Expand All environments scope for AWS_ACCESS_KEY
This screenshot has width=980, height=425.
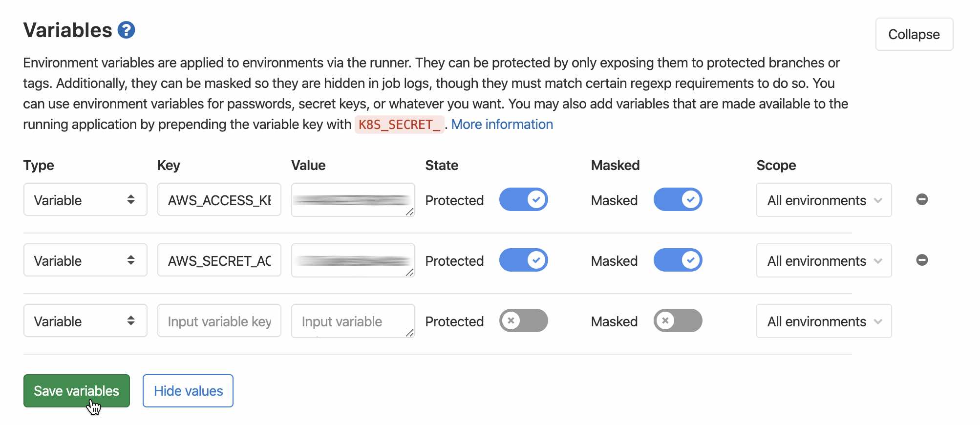(x=824, y=200)
